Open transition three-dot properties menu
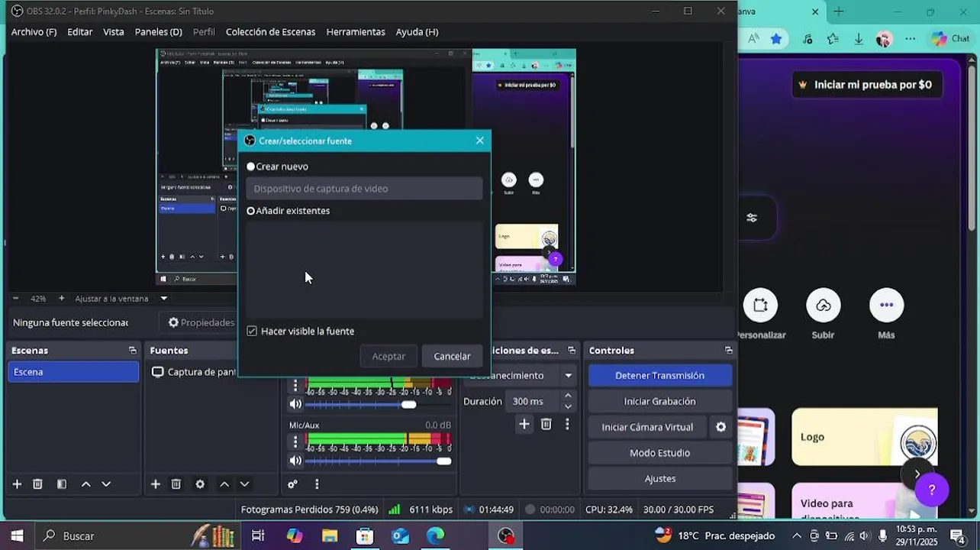The image size is (980, 550). [566, 424]
